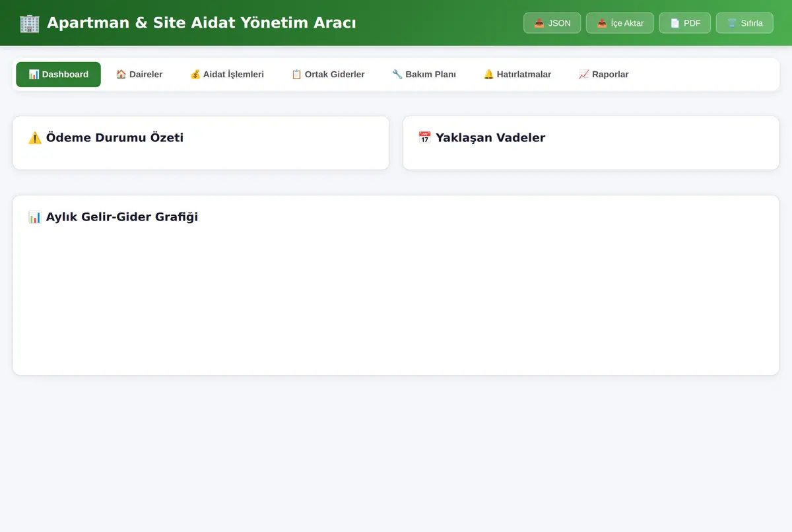792x532 pixels.
Task: Click the warning icon beside Ödeme Durumu Özeti
Action: pyautogui.click(x=35, y=138)
